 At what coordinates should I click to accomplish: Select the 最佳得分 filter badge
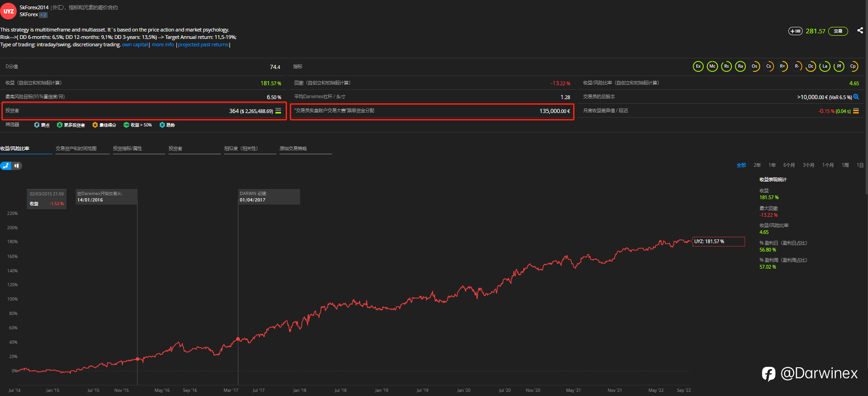point(104,125)
